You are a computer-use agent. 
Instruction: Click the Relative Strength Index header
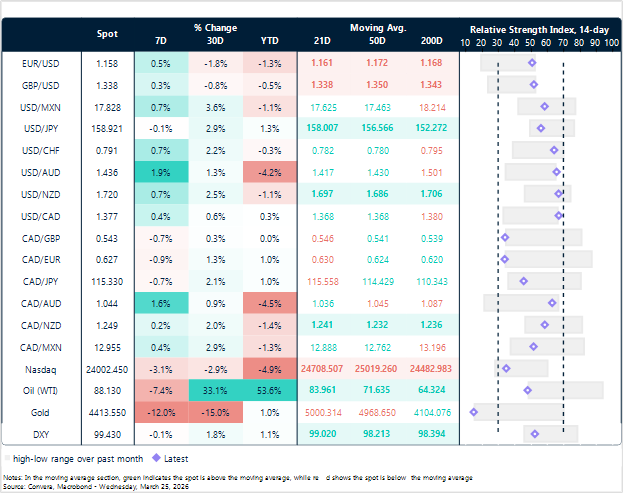tap(540, 30)
